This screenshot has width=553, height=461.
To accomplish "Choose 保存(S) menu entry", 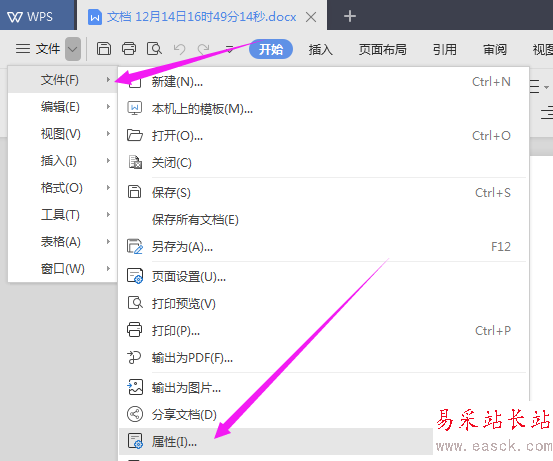I will [324, 193].
